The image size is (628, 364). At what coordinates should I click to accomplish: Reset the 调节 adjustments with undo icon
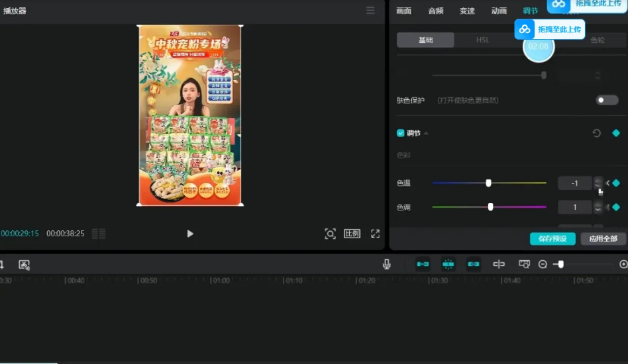[x=596, y=133]
